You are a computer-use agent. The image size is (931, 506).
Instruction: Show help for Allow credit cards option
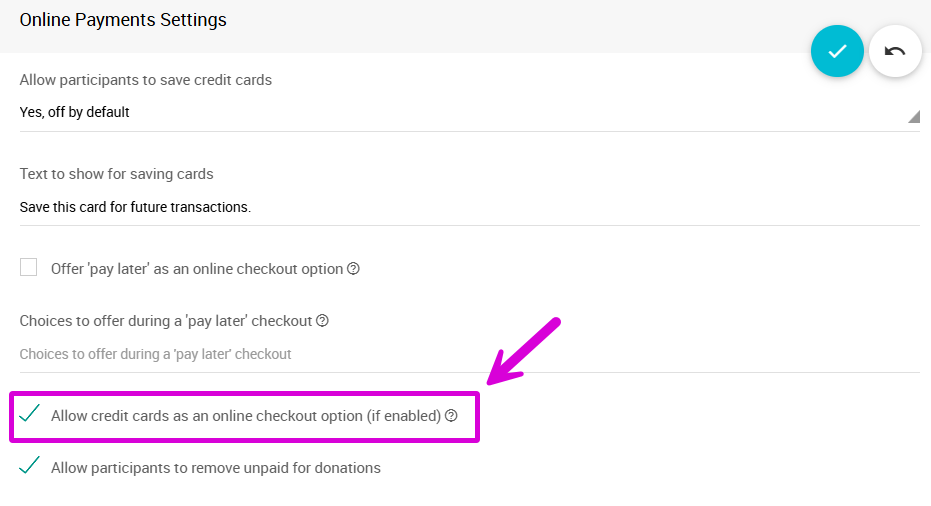(x=451, y=415)
